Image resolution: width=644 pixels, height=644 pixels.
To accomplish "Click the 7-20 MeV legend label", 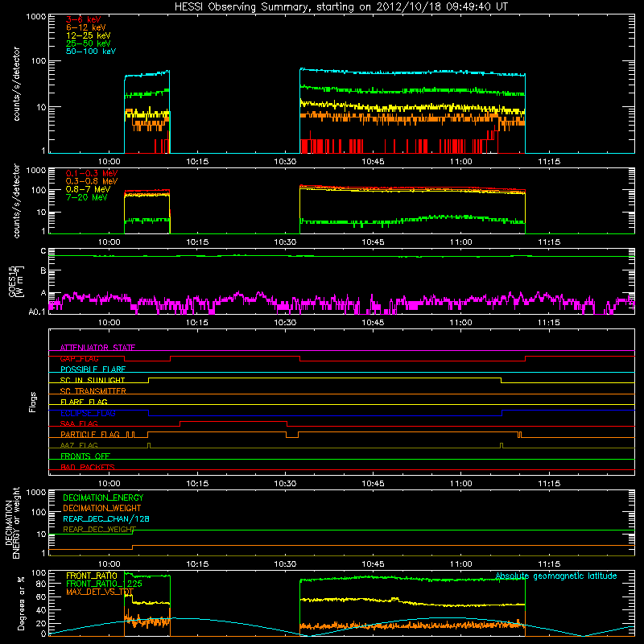I will pyautogui.click(x=87, y=197).
